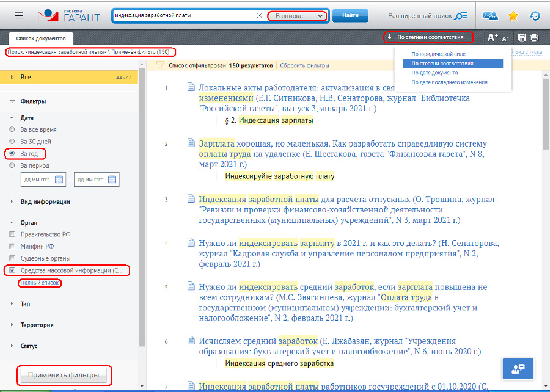Enable the Минфин РФ checkbox
Viewport: 550px width, 392px height.
12,247
